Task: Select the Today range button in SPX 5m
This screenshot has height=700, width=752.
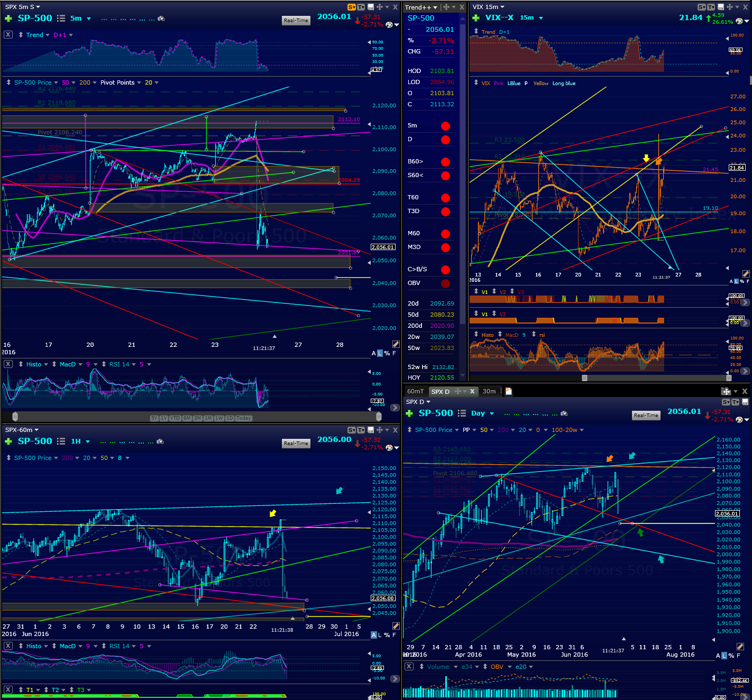Action: pyautogui.click(x=244, y=418)
